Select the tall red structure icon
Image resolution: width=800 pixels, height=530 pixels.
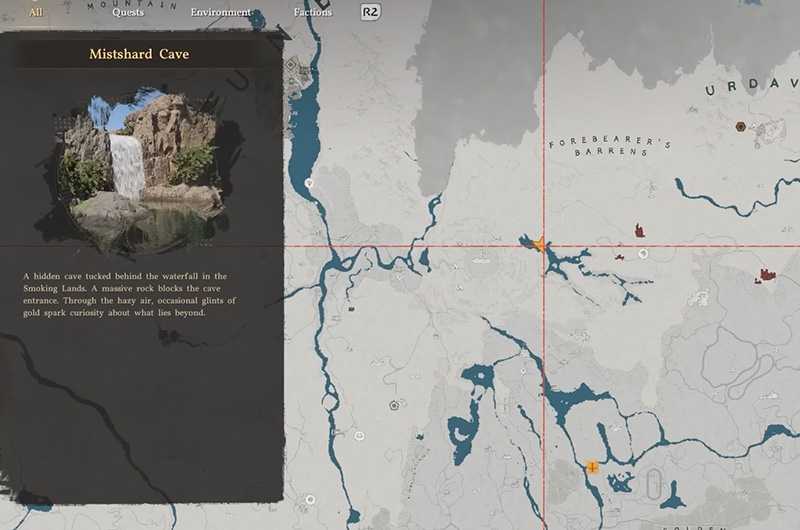(639, 231)
